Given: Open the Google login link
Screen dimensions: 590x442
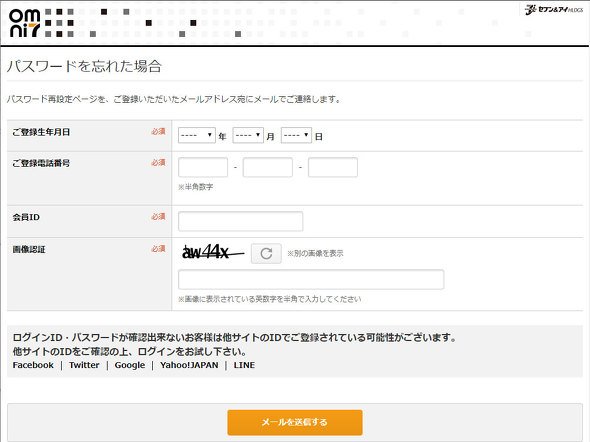Looking at the screenshot, I should (130, 365).
